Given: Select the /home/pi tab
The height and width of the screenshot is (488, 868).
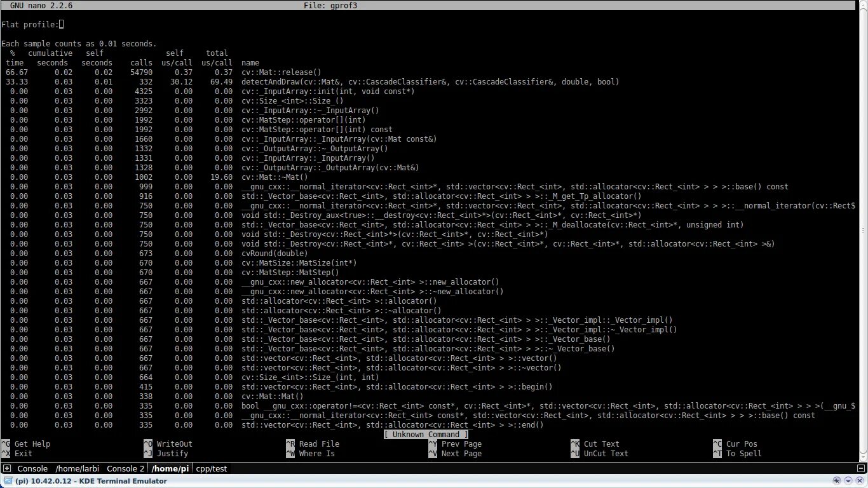Looking at the screenshot, I should (170, 469).
